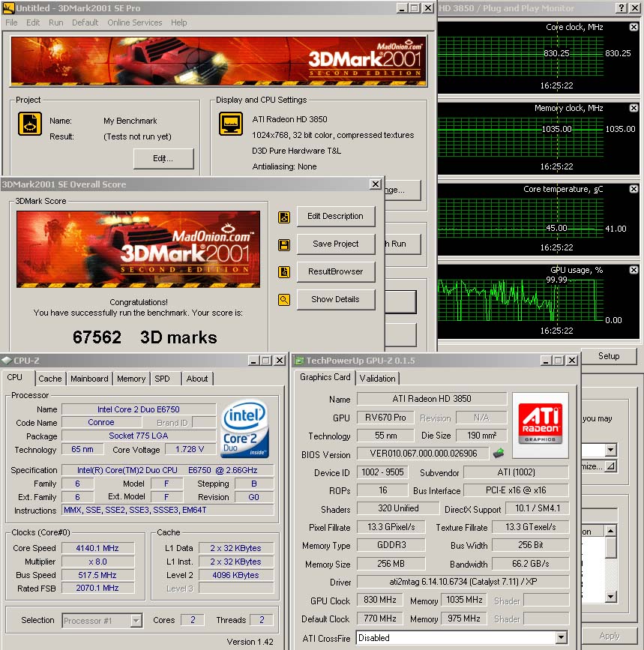Click the ResultBrowser icon
Viewport: 644px width, 650px height.
(284, 272)
